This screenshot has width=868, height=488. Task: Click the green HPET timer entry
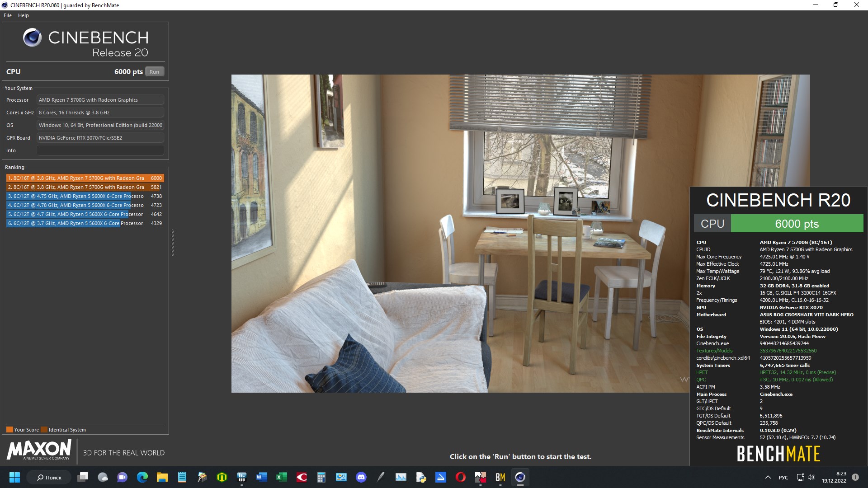coord(797,372)
